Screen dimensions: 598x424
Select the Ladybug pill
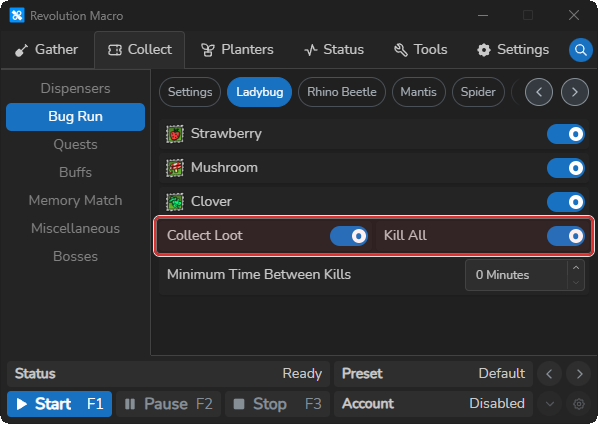click(x=259, y=92)
